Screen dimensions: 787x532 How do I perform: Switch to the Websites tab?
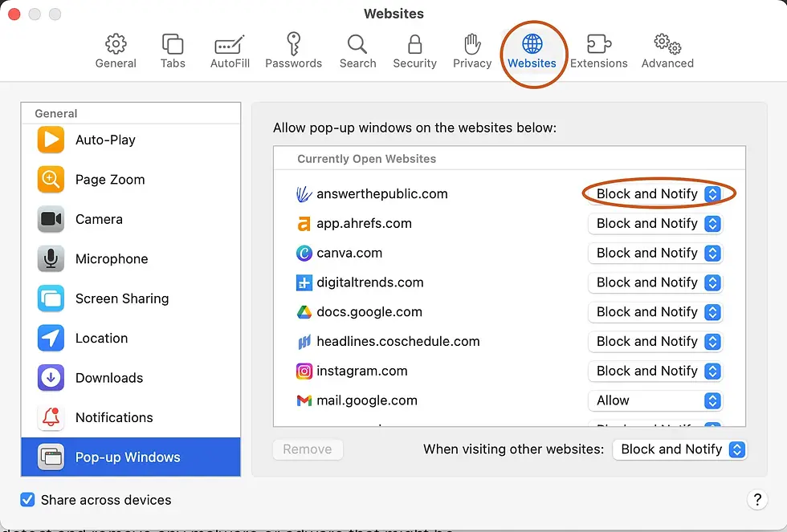pos(532,50)
